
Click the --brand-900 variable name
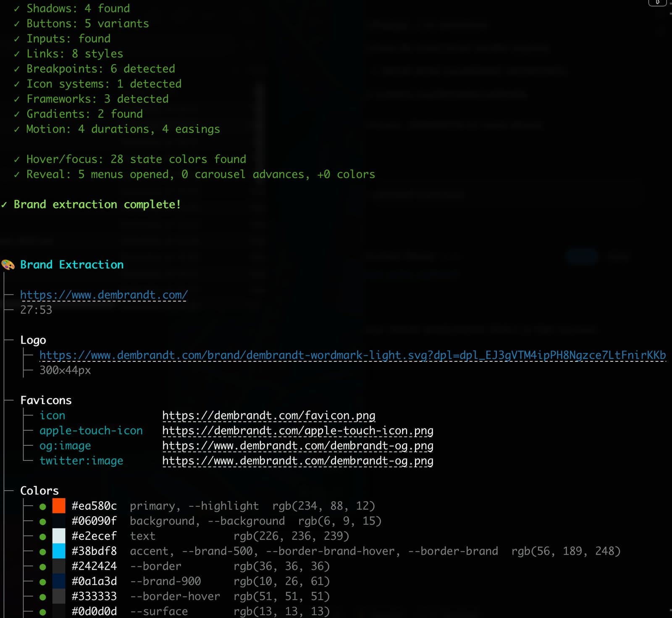click(165, 581)
